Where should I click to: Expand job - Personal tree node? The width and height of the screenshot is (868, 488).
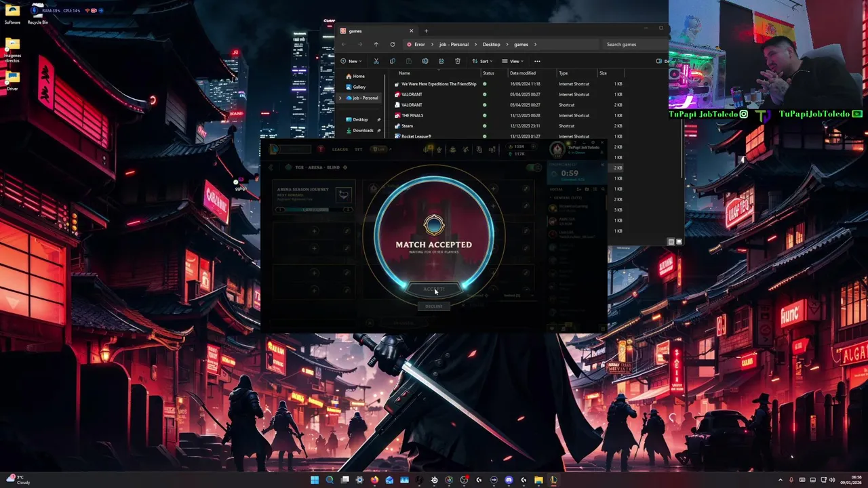(x=340, y=98)
